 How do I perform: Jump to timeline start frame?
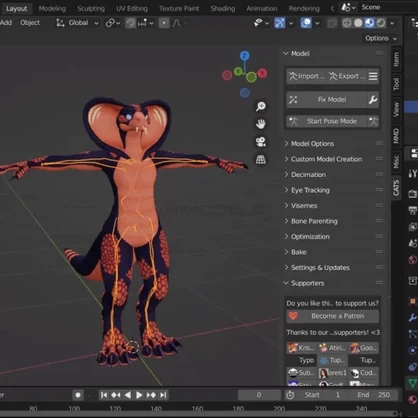(x=104, y=395)
